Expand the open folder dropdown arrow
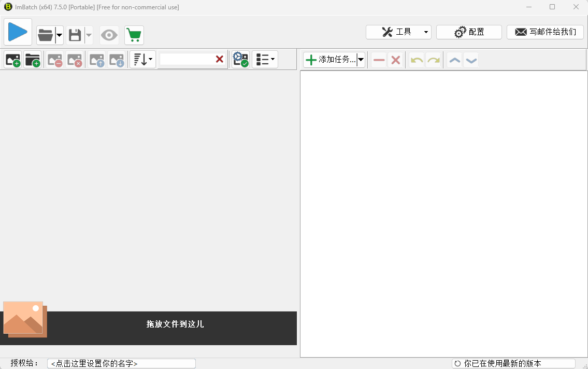The width and height of the screenshot is (588, 369). coord(59,35)
